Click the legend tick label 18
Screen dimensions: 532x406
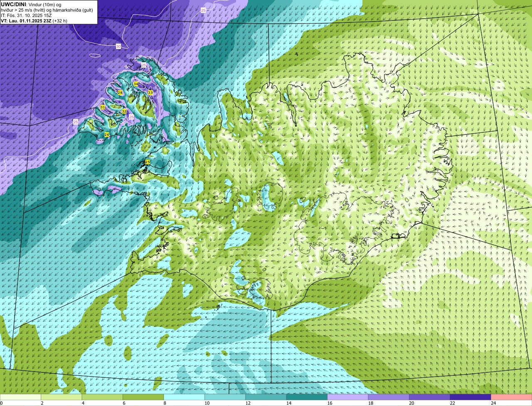coord(370,403)
